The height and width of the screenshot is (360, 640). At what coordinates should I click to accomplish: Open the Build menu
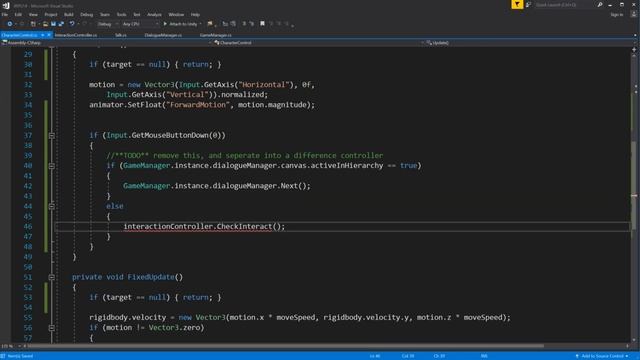coord(69,14)
